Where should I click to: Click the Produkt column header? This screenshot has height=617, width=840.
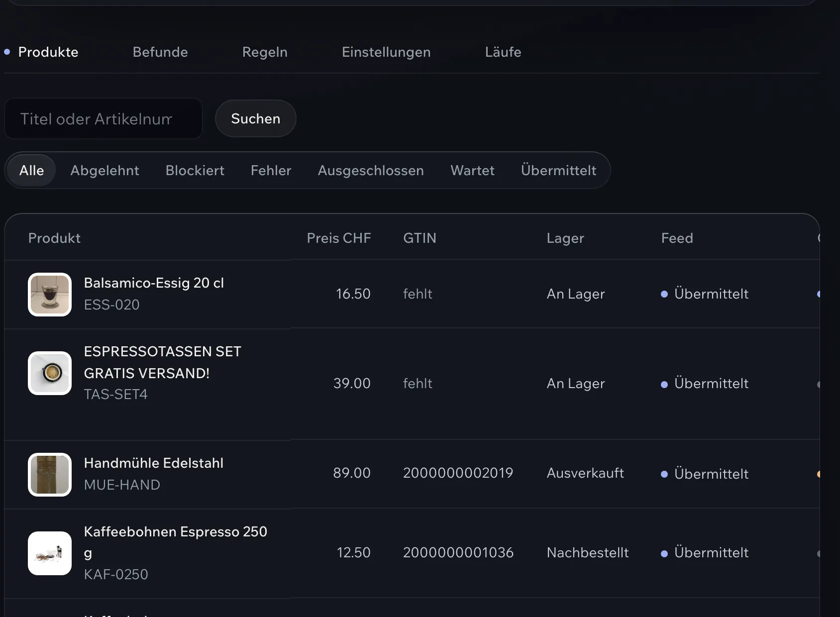54,238
